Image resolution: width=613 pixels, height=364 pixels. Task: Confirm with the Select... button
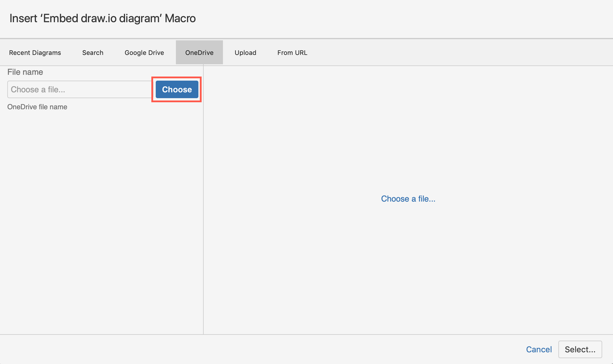580,349
